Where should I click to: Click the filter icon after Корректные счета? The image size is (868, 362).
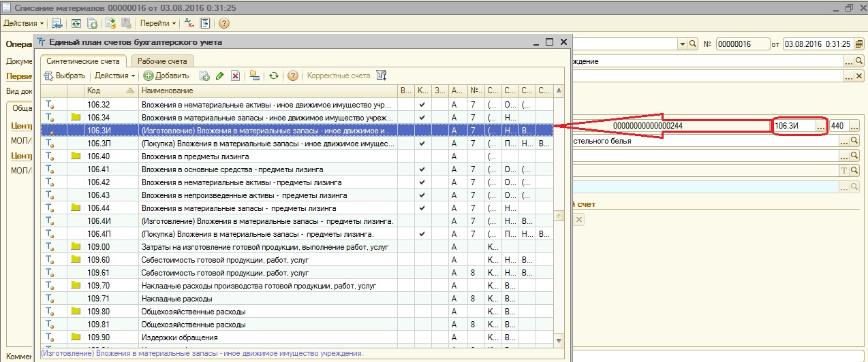382,76
